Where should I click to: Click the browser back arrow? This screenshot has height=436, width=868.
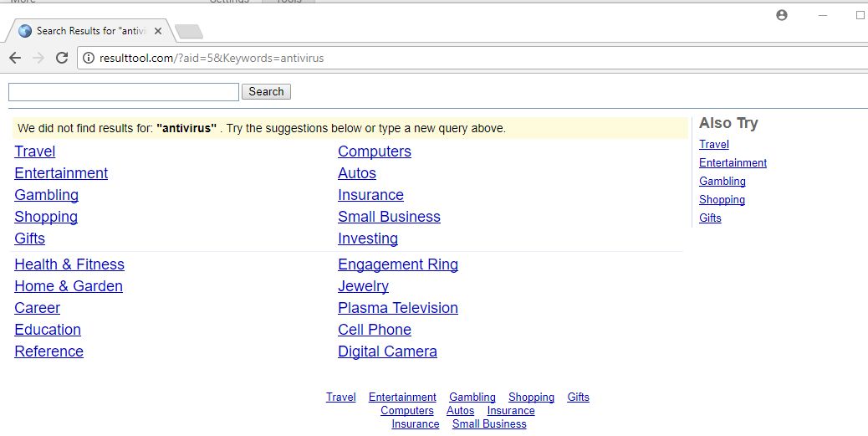[x=14, y=58]
